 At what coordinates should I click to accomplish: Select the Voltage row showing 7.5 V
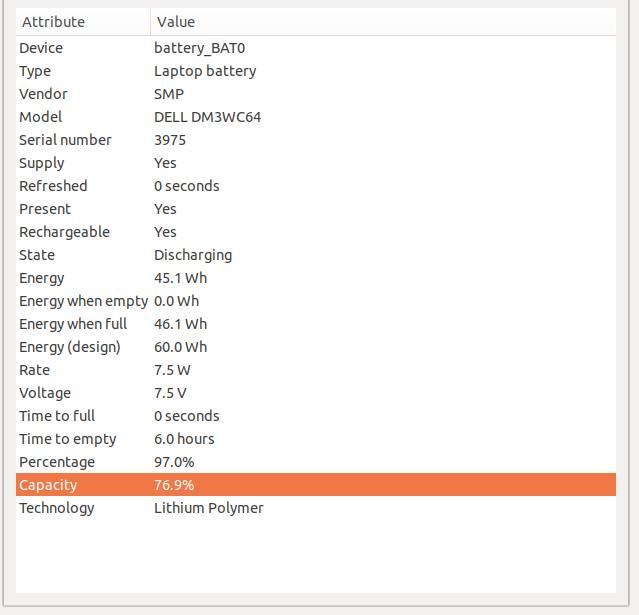(x=316, y=393)
